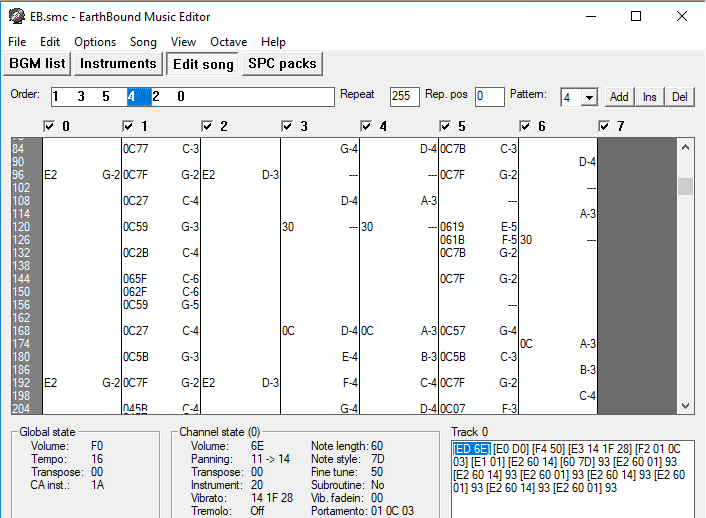Image resolution: width=706 pixels, height=518 pixels.
Task: Open the Options menu
Action: [x=95, y=42]
